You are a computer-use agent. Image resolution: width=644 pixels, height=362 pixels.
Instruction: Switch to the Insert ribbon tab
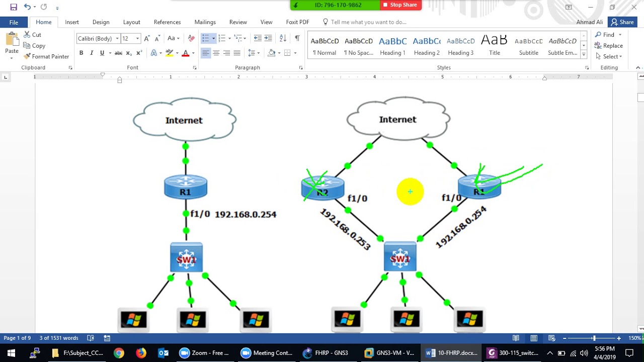[x=72, y=22]
